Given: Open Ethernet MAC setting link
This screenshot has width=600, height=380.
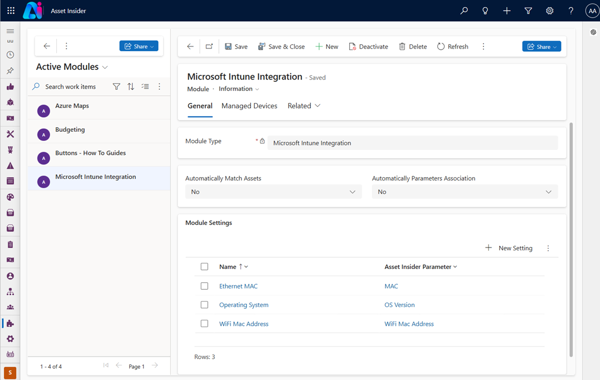Looking at the screenshot, I should click(238, 286).
